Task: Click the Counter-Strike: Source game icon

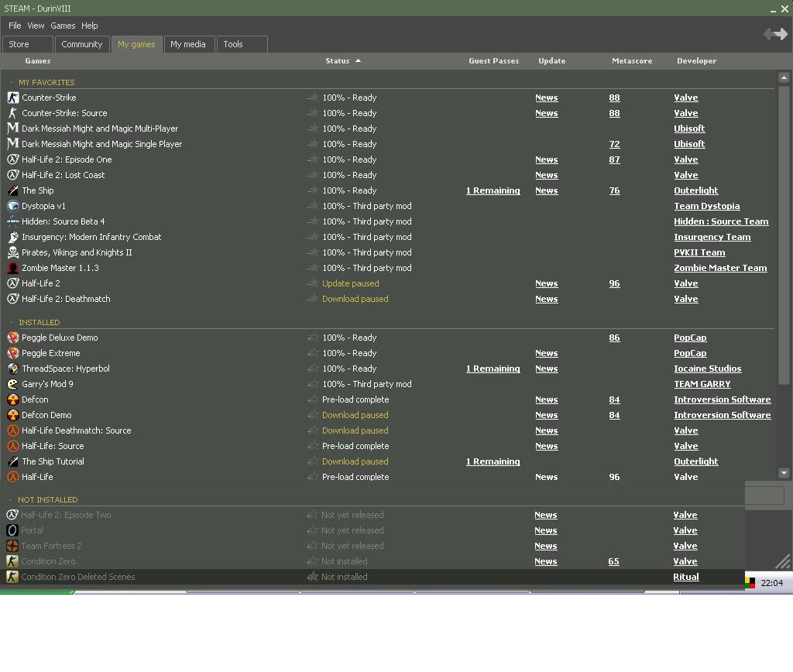Action: pyautogui.click(x=13, y=113)
